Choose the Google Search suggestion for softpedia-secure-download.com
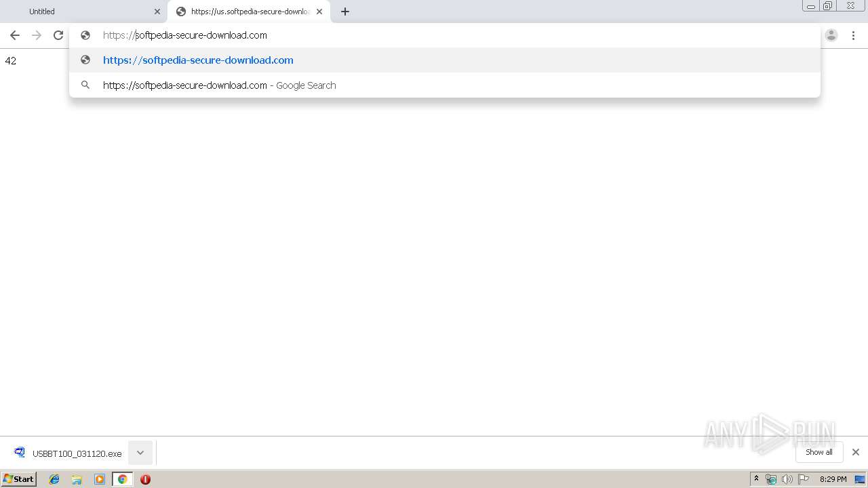The height and width of the screenshot is (488, 868). pos(445,85)
